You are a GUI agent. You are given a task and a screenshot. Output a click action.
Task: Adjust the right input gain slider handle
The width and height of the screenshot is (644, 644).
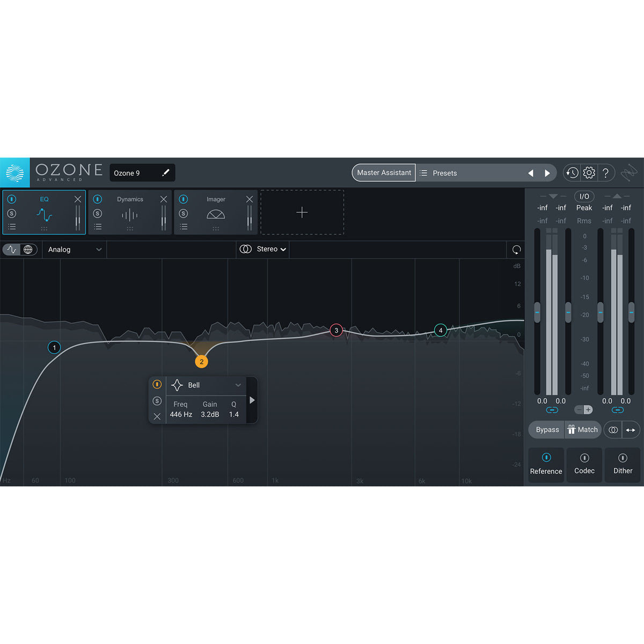click(568, 312)
